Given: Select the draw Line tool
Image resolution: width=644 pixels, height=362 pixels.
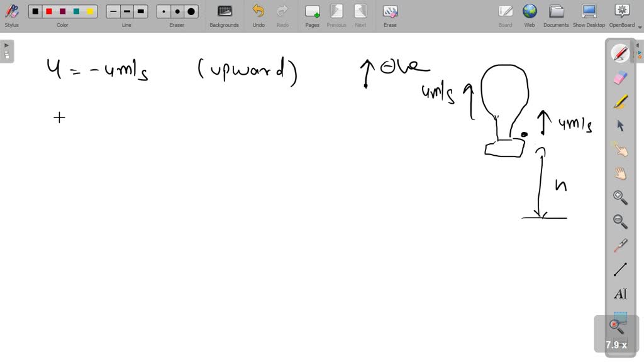Looking at the screenshot, I should (x=620, y=270).
